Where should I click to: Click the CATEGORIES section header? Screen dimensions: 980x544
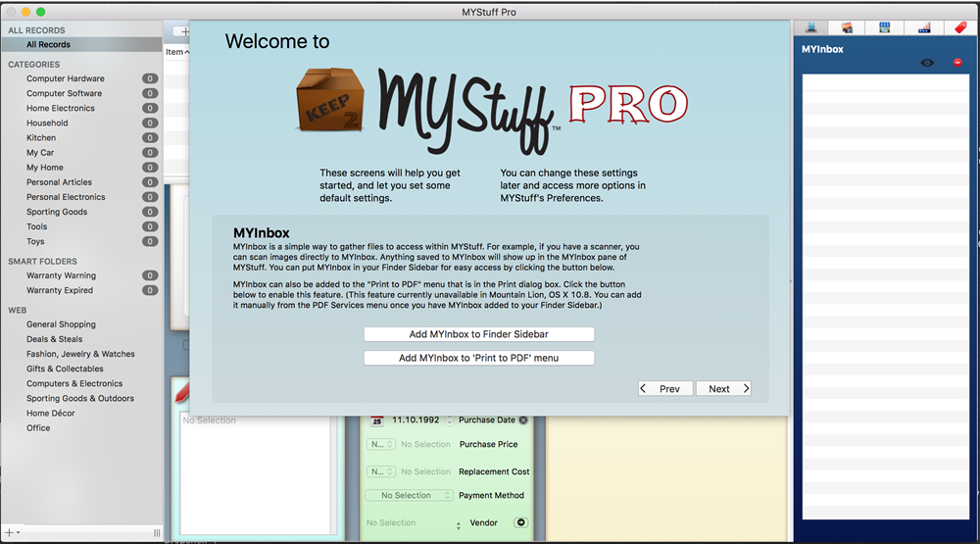coord(33,65)
